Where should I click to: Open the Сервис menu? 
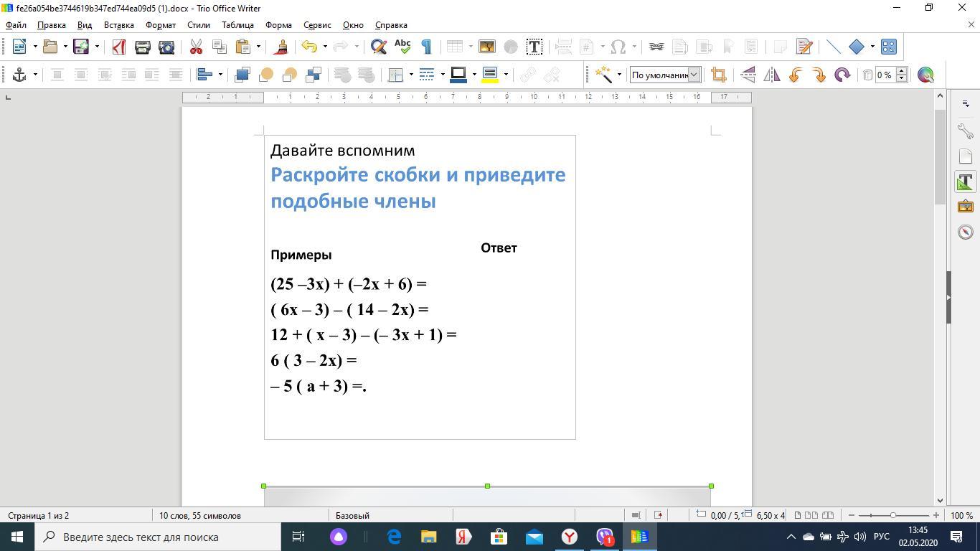click(317, 24)
